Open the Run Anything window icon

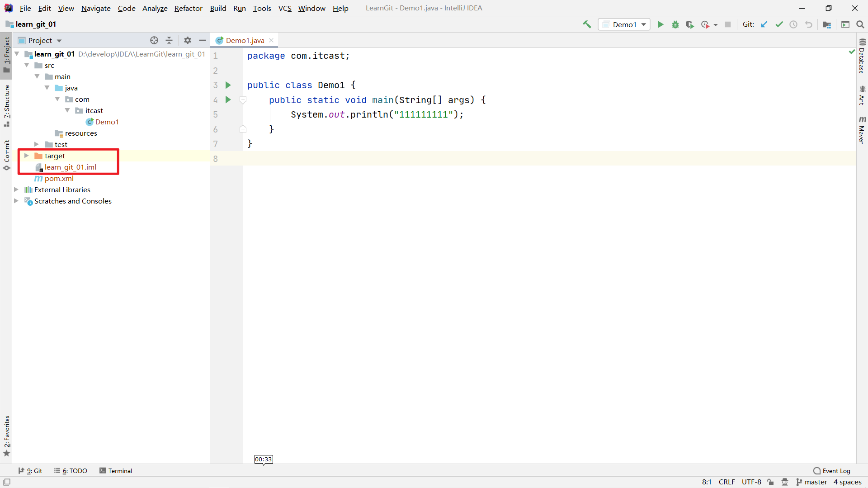[845, 24]
